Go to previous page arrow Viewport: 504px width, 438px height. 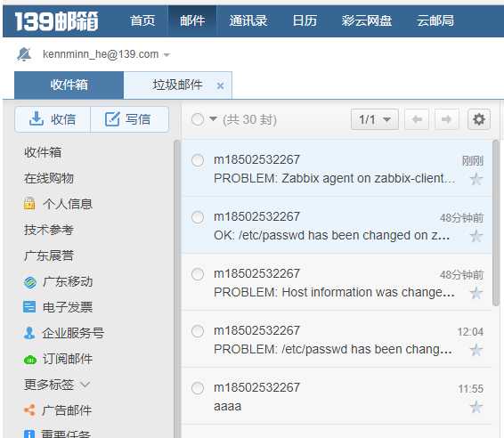point(417,119)
